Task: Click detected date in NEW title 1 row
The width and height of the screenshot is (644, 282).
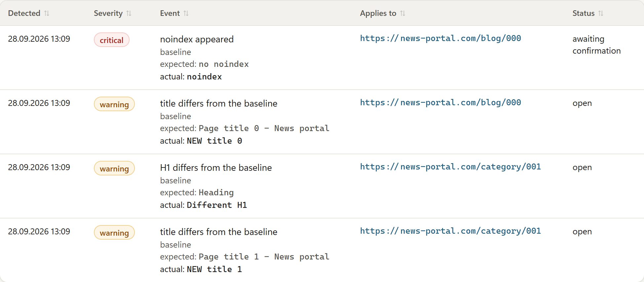Action: coord(39,232)
